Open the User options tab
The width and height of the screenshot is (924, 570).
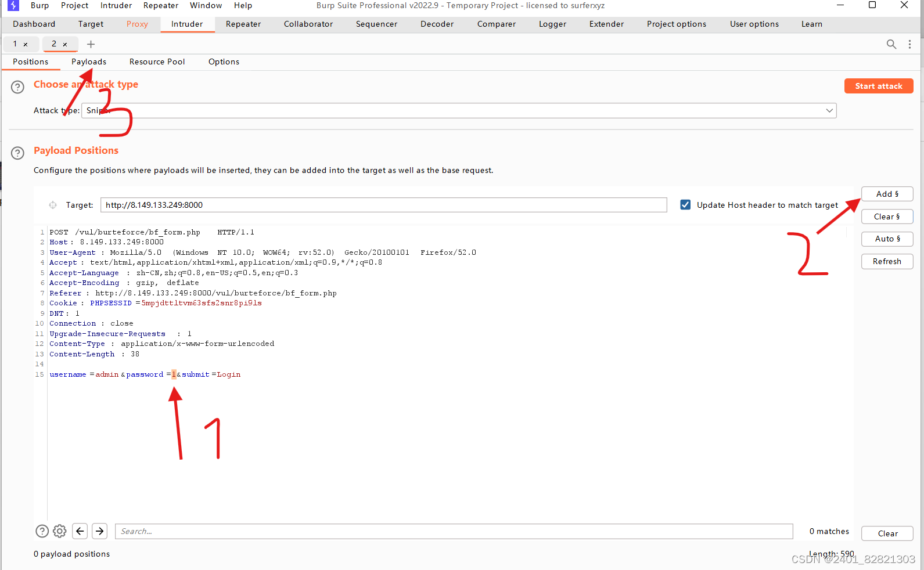tap(754, 24)
